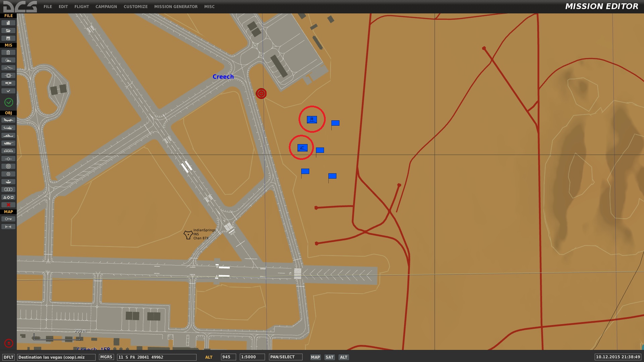Click the open mission folder icon
644x362 pixels.
coord(8,31)
